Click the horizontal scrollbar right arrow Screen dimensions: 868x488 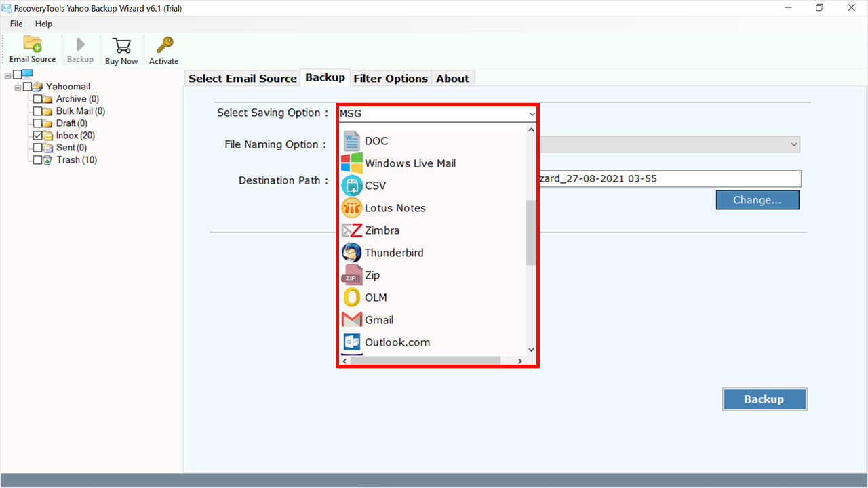pos(520,361)
